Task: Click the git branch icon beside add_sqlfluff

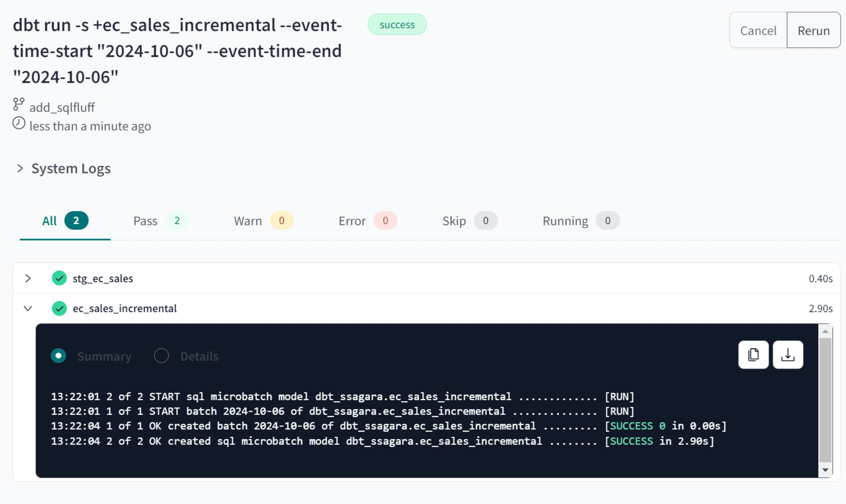Action: click(x=19, y=104)
